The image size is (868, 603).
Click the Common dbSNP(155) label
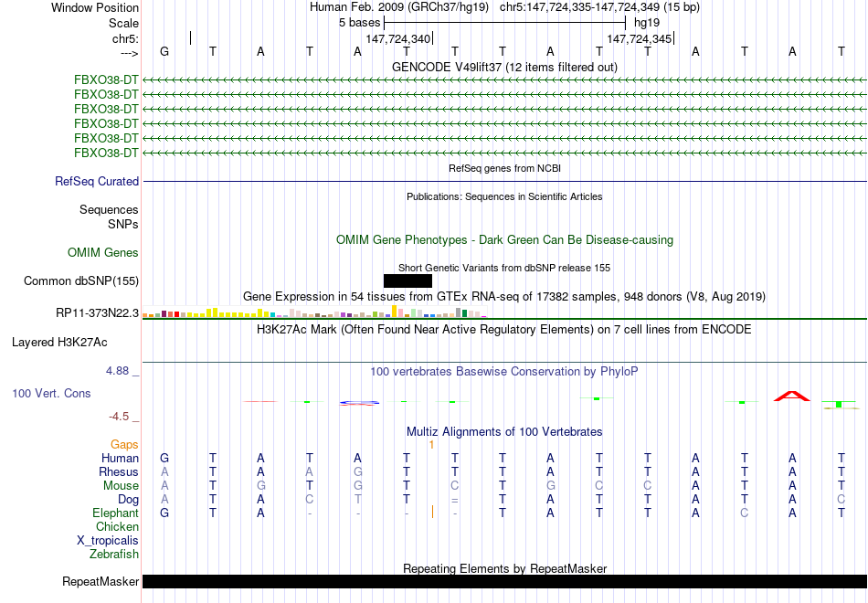tap(81, 280)
